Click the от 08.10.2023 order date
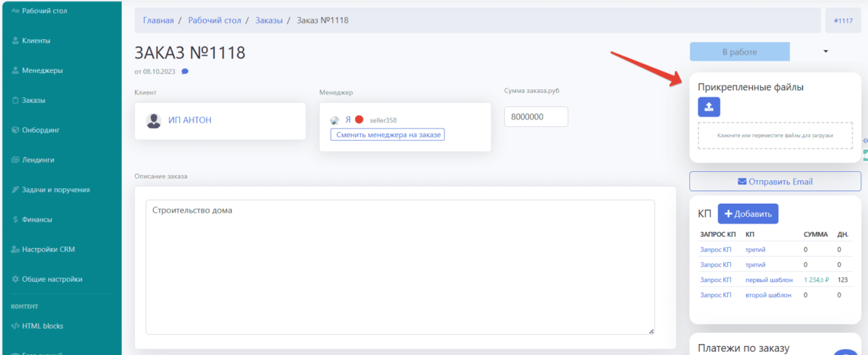Image resolution: width=868 pixels, height=355 pixels. [x=156, y=72]
